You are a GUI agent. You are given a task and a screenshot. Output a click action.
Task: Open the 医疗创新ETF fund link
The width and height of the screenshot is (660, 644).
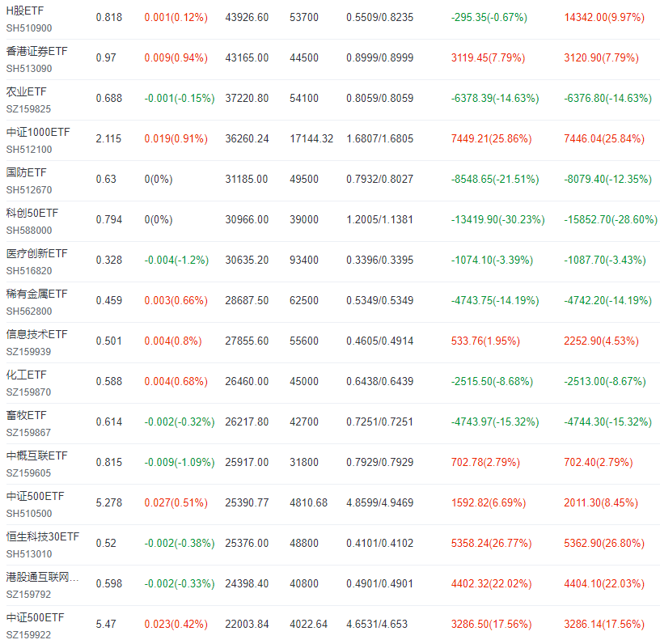(x=36, y=253)
